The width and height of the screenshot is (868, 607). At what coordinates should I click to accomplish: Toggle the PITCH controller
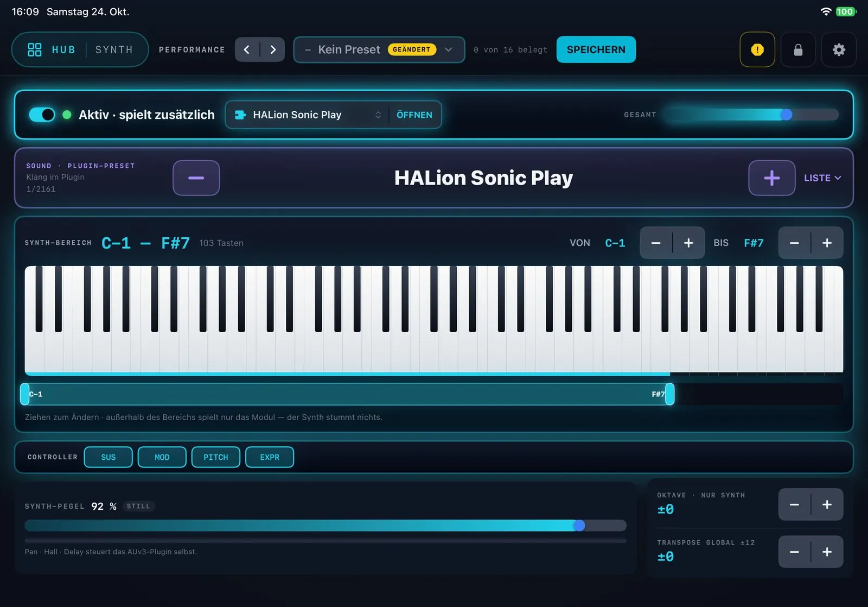click(216, 457)
